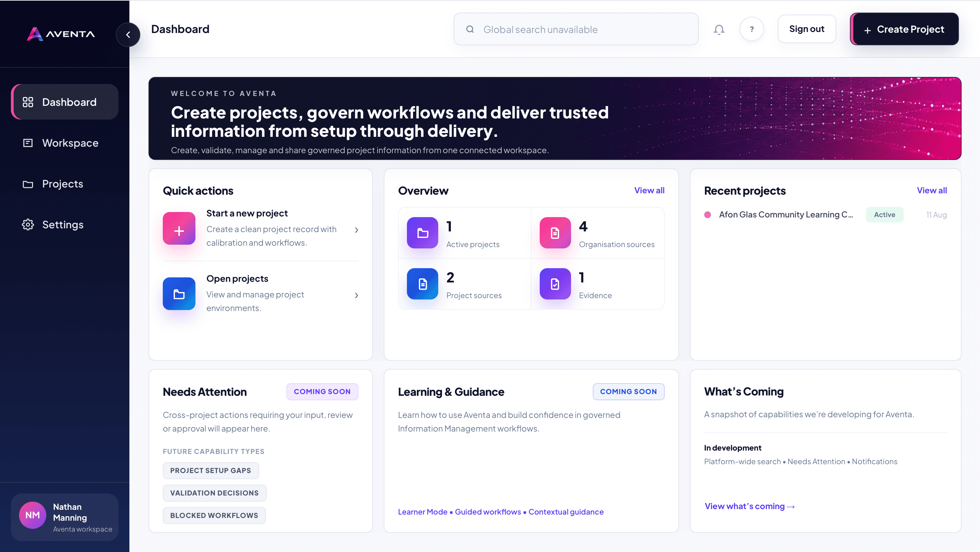Click the Organisation sources document icon

555,233
